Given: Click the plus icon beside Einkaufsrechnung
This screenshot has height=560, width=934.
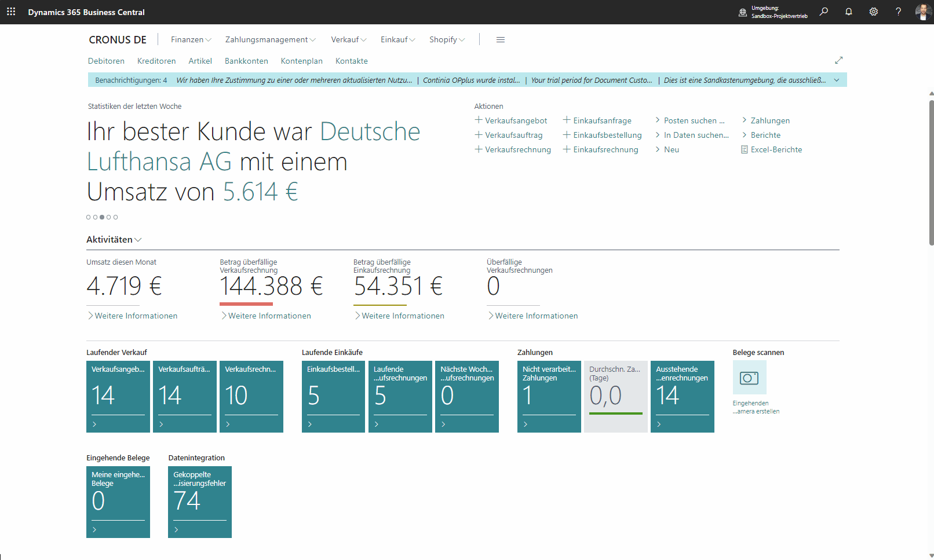Looking at the screenshot, I should tap(567, 149).
